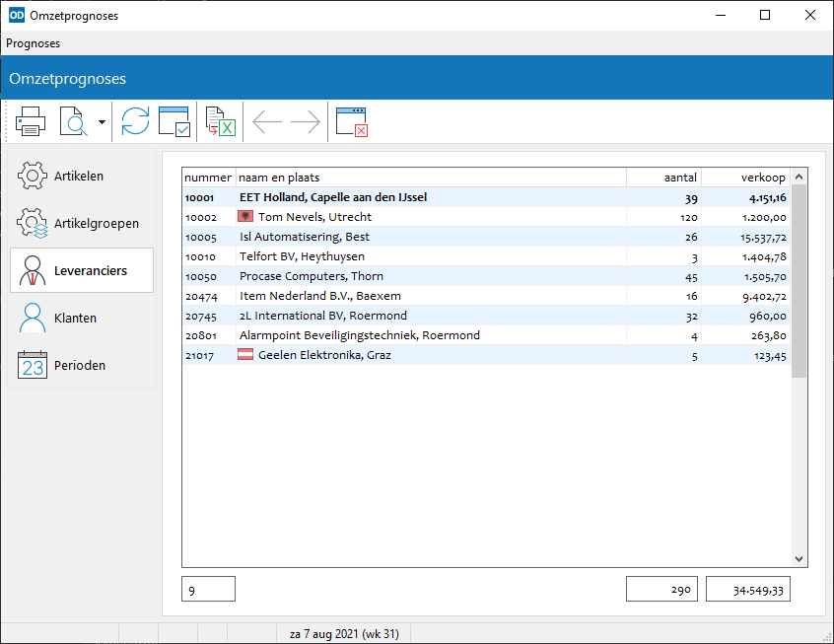This screenshot has height=644, width=834.
Task: Click the window with checkmark icon
Action: pos(174,122)
